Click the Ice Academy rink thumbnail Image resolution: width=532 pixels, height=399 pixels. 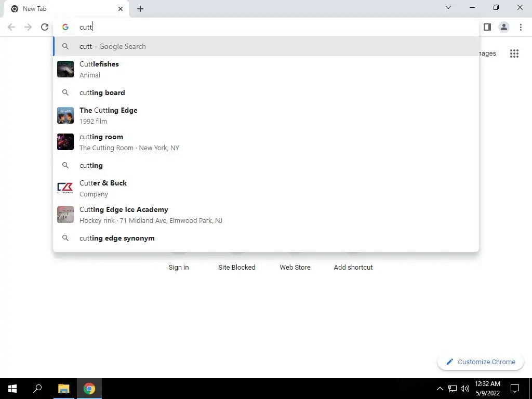[65, 215]
